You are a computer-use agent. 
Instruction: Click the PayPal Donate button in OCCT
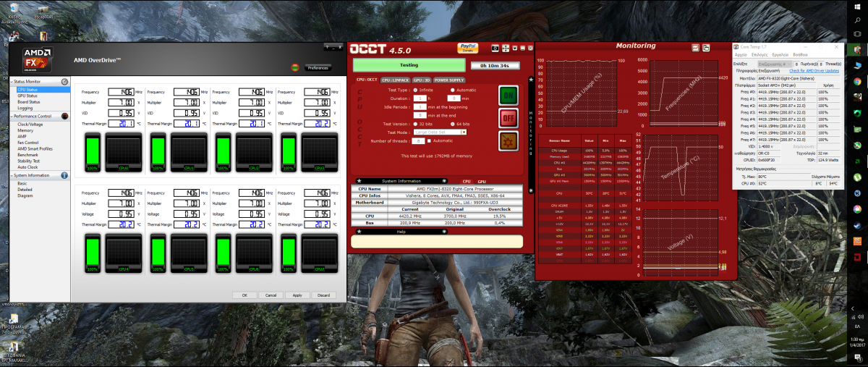pyautogui.click(x=467, y=48)
